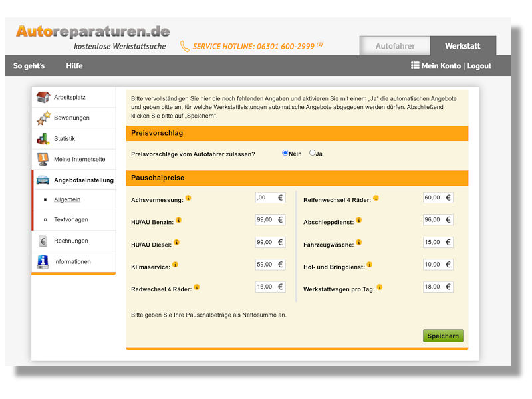The image size is (532, 399).
Task: Open Arbeitsplatz in the sidebar
Action: [x=74, y=97]
